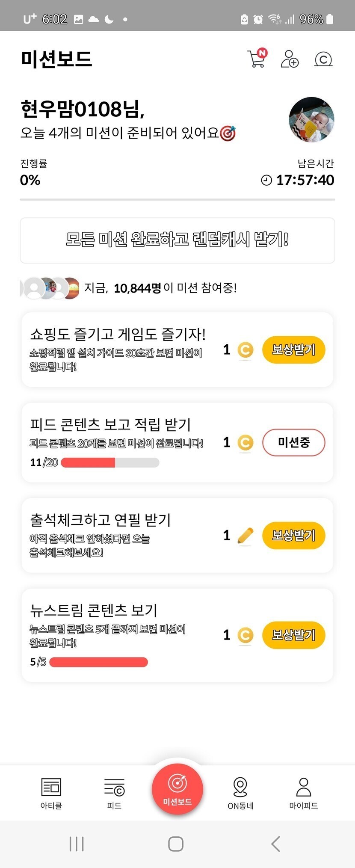Open the cash coin icon in header
355x868 pixels.
click(x=323, y=59)
